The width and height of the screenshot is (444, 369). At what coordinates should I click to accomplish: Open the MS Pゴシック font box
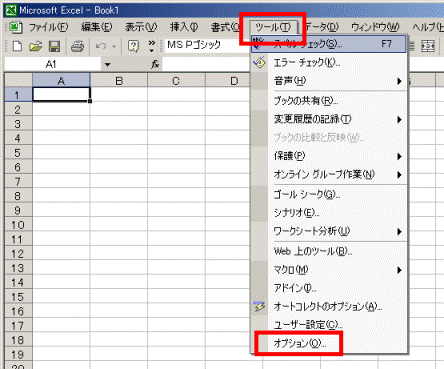(207, 45)
